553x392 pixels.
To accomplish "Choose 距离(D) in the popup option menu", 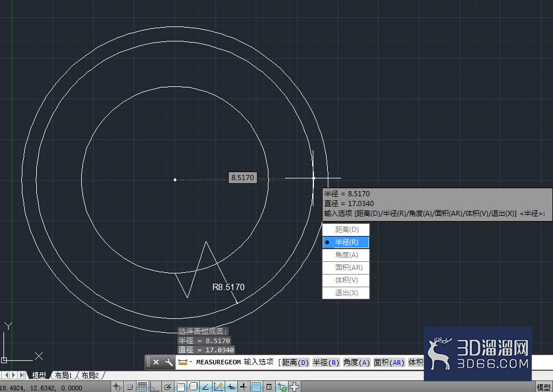I will click(346, 230).
